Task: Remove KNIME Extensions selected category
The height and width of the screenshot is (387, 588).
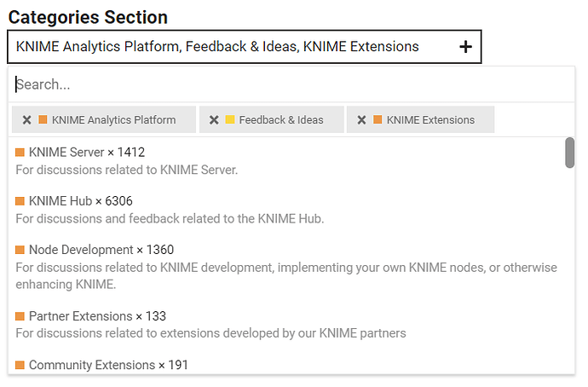Action: tap(361, 120)
